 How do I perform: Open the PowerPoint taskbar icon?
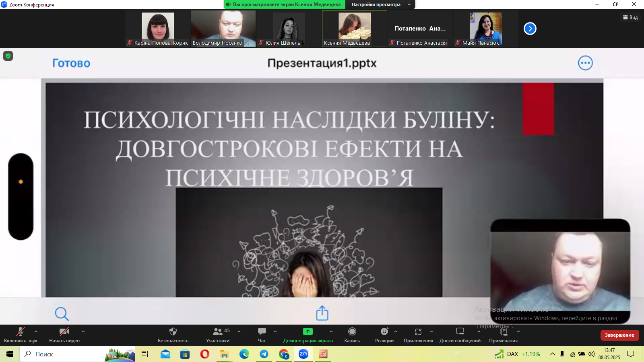pos(323,354)
